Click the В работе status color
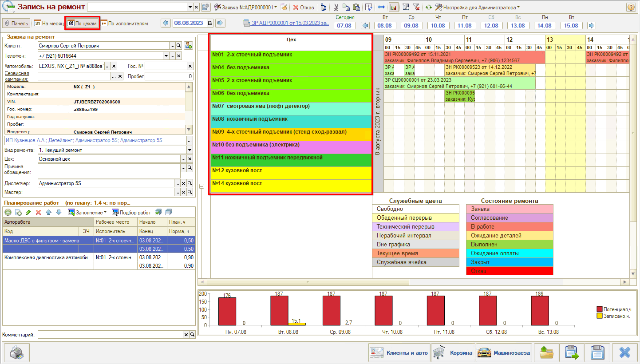640x364 pixels. click(x=510, y=227)
